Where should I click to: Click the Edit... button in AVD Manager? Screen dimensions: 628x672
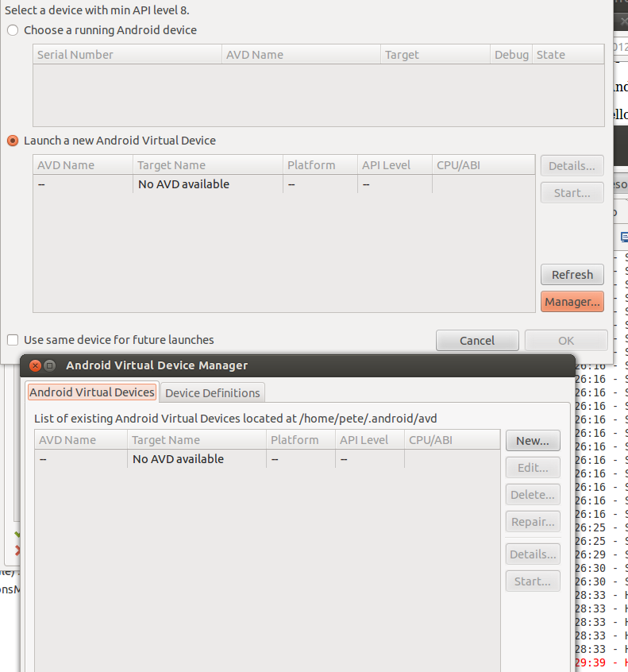[x=532, y=468]
